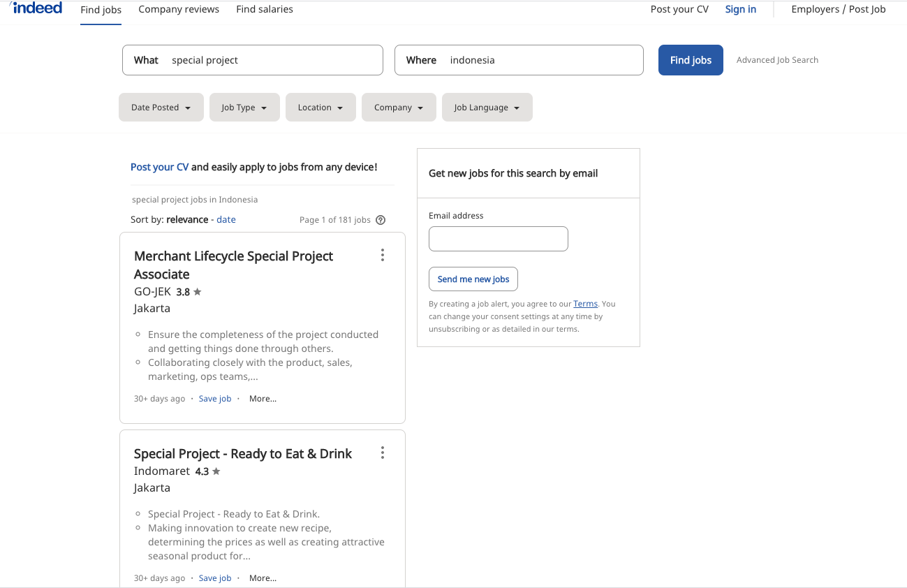This screenshot has height=588, width=907.
Task: Open Merchant Lifecycle Special Project Associate title
Action: tap(234, 265)
